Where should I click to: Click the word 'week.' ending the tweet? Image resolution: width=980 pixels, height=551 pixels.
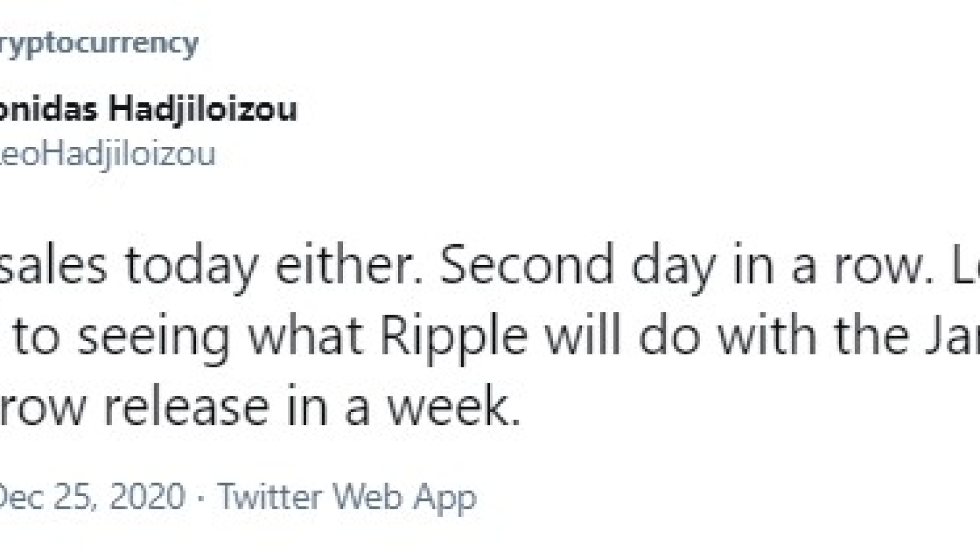click(x=454, y=407)
